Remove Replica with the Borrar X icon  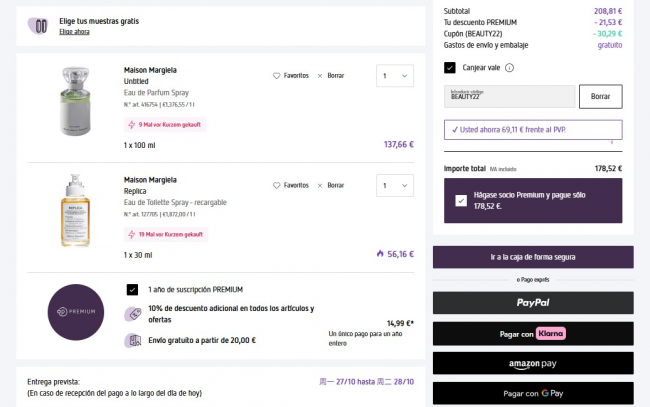pos(320,185)
